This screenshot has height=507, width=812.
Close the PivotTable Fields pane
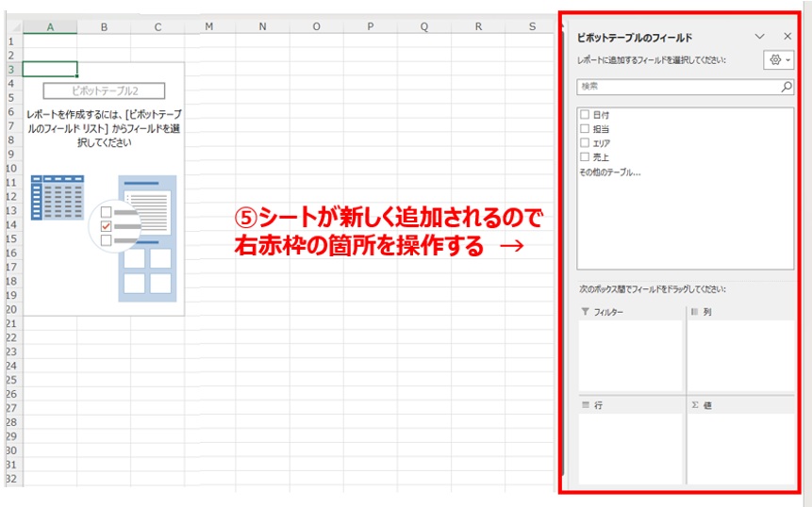click(x=787, y=36)
